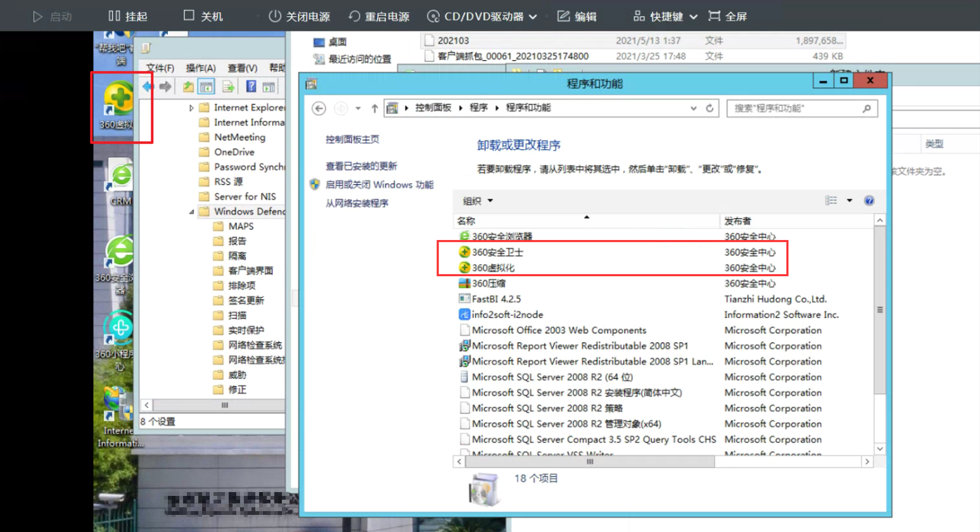Expand the address bar history dropdown
This screenshot has width=980, height=532.
(694, 108)
